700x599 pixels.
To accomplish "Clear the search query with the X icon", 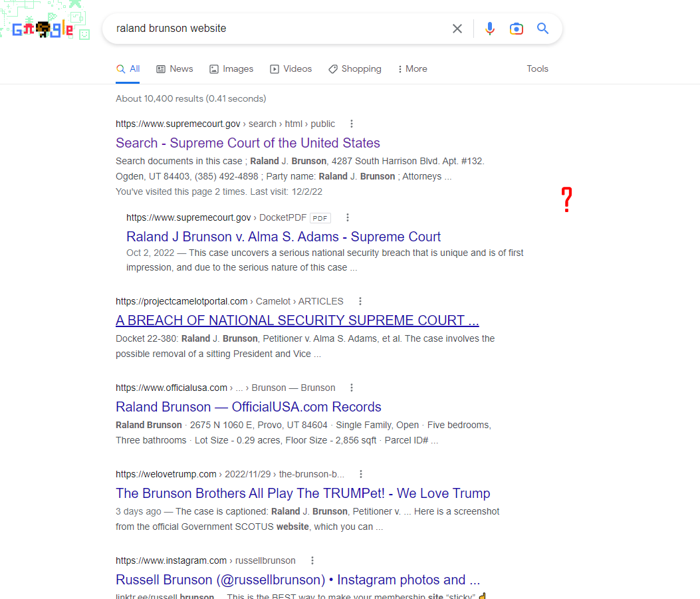I will point(457,29).
